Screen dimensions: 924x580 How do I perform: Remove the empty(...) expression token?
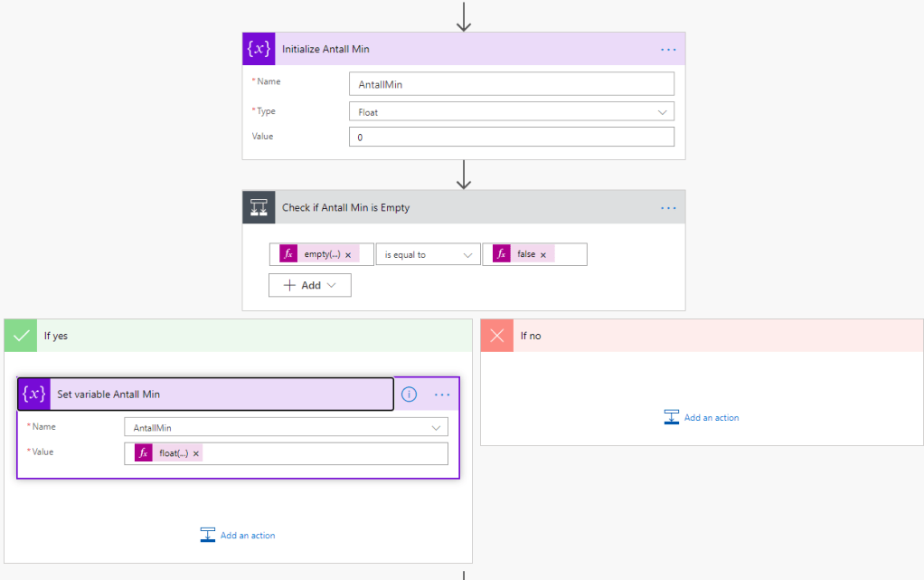point(348,255)
